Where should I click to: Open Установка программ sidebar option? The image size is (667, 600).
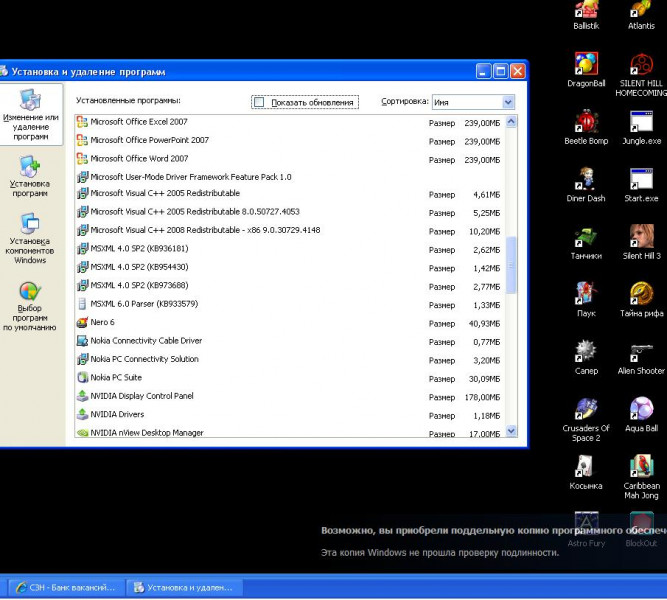pos(30,177)
